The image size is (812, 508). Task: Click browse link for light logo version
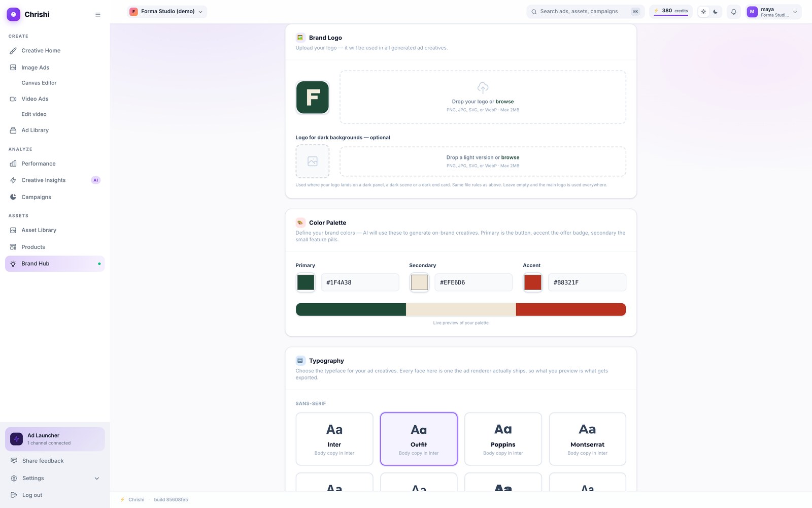[510, 157]
